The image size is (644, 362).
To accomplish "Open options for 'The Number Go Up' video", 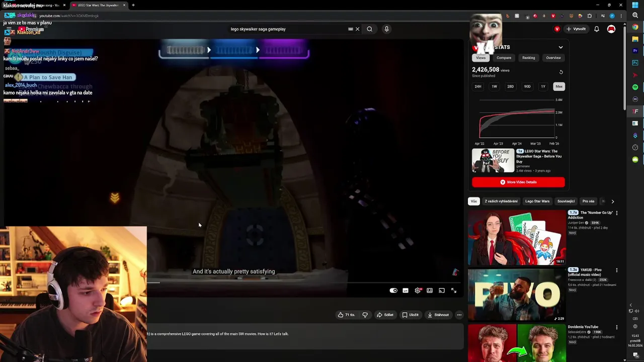I will click(x=617, y=213).
